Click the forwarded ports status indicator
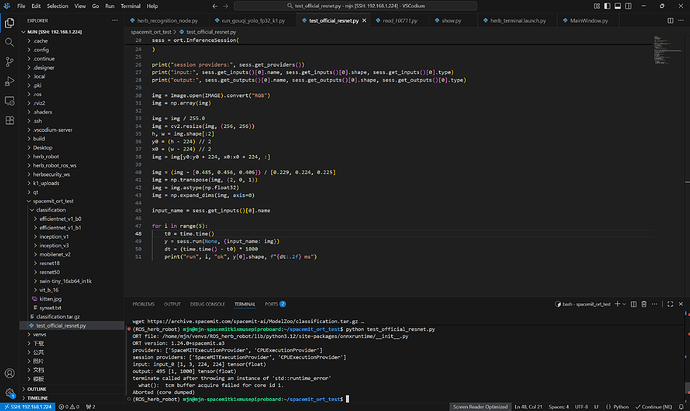Screen dimensions: 690x411 tap(91, 407)
